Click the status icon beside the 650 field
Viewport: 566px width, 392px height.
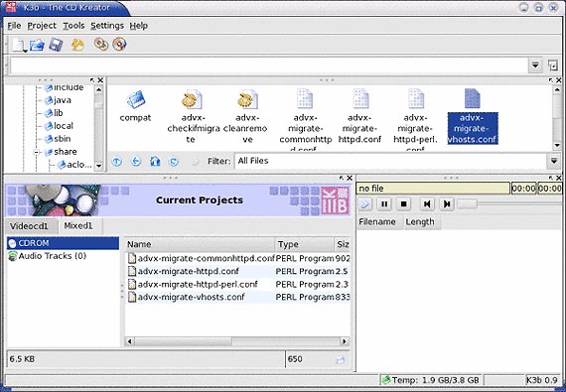coord(340,359)
